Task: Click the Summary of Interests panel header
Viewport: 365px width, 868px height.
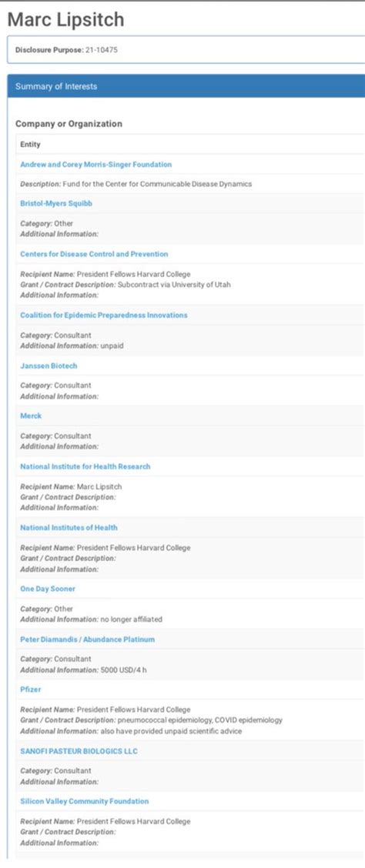Action: point(186,86)
